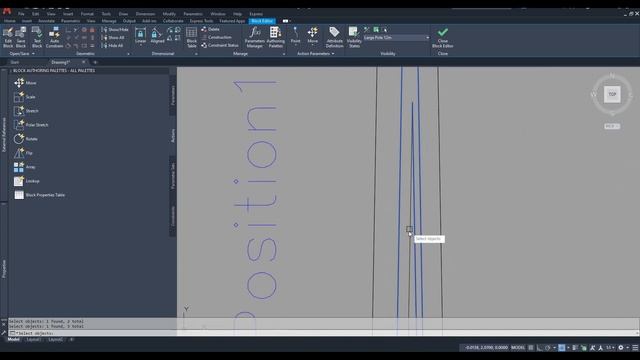640x360 pixels.
Task: Add a new drawing tab
Action: tap(95, 62)
